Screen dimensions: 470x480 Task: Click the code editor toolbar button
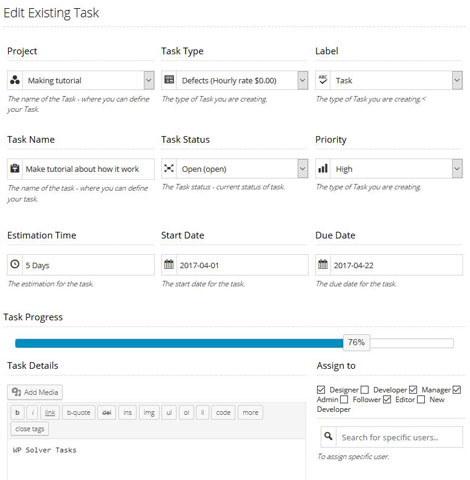coord(223,413)
